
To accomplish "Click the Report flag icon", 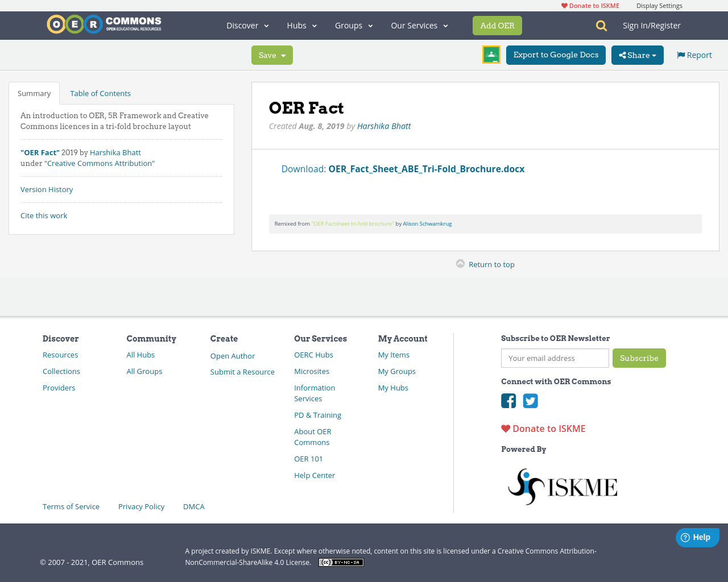I will pos(681,55).
